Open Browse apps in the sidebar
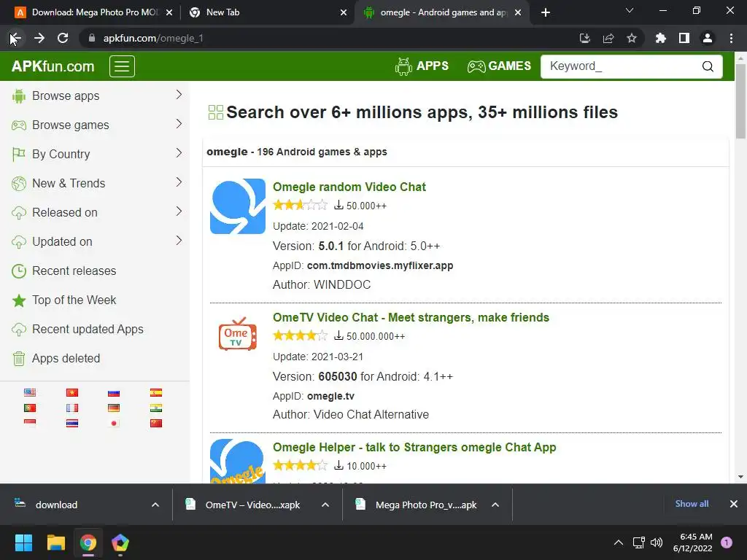 coord(66,96)
